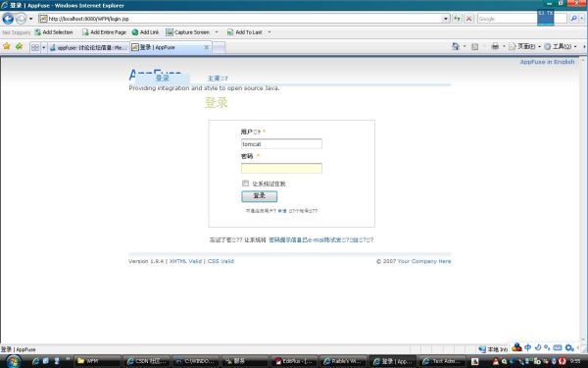Click the Print icon in the command bar
Screen dimensions: 588x368
(x=495, y=46)
